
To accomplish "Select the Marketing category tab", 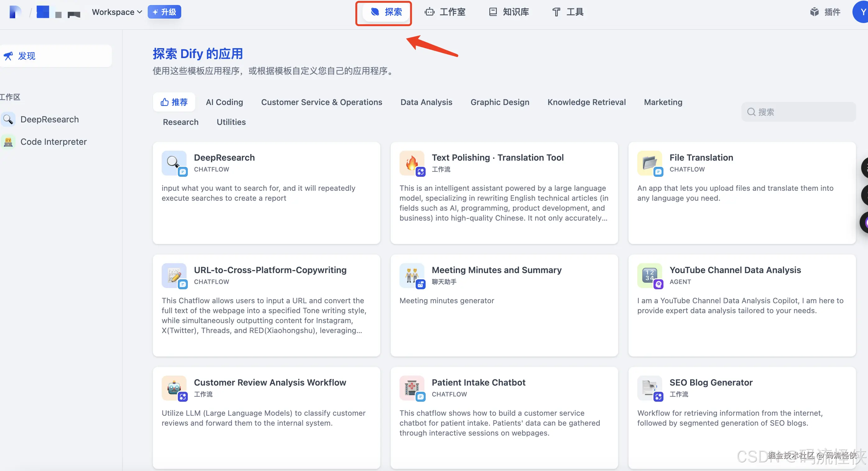I will pos(663,102).
